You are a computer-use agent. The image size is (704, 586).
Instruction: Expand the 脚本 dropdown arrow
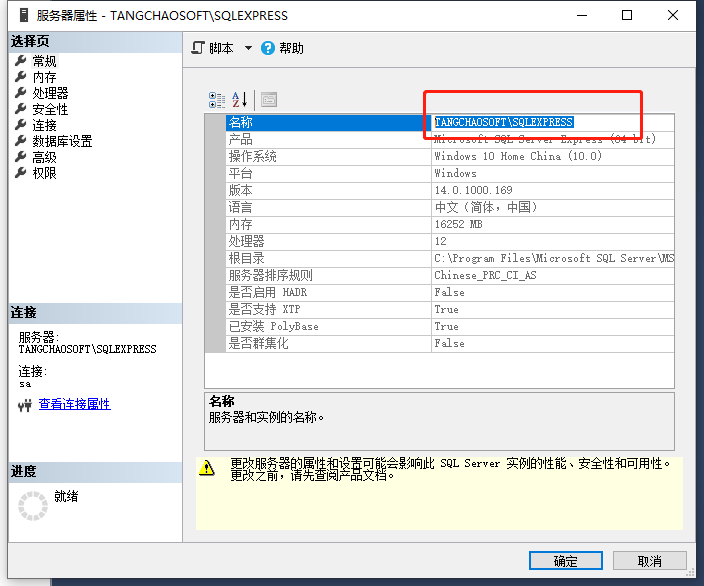coord(248,48)
